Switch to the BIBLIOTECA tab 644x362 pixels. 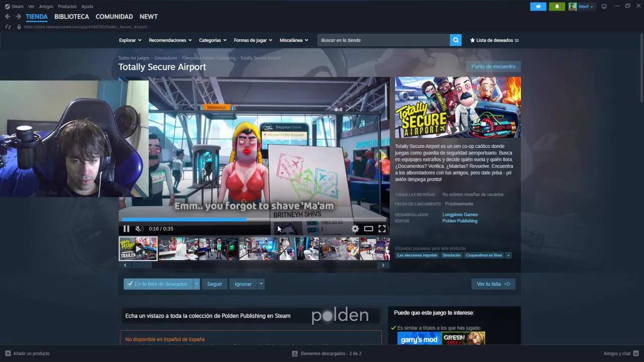pyautogui.click(x=71, y=17)
